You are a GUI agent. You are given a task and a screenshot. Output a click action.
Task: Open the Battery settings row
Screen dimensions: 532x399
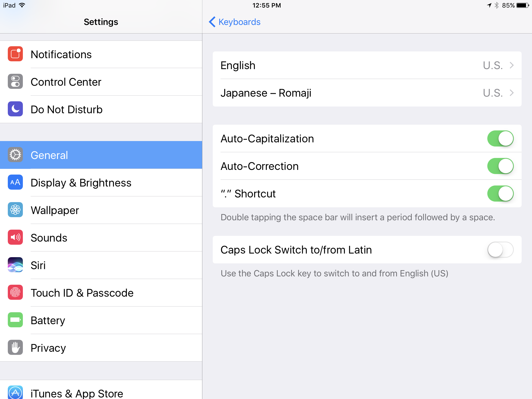click(101, 320)
